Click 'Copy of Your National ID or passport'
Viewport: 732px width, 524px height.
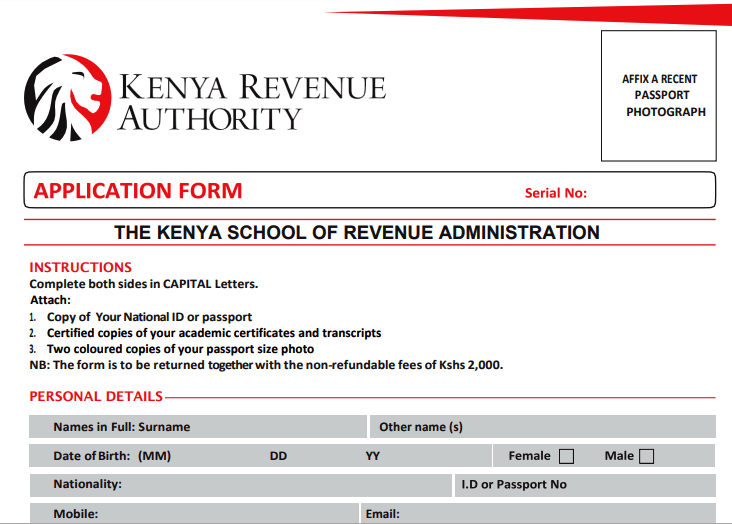coord(149,317)
